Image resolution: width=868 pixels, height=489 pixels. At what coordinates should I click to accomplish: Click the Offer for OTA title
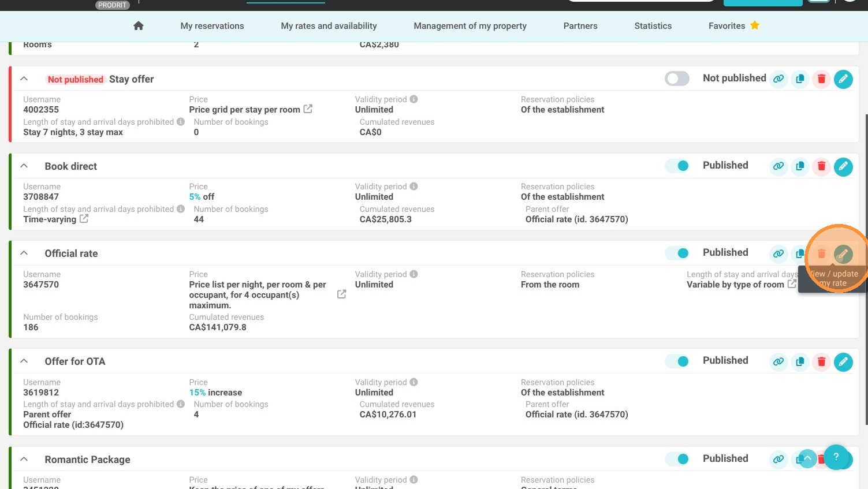click(75, 361)
